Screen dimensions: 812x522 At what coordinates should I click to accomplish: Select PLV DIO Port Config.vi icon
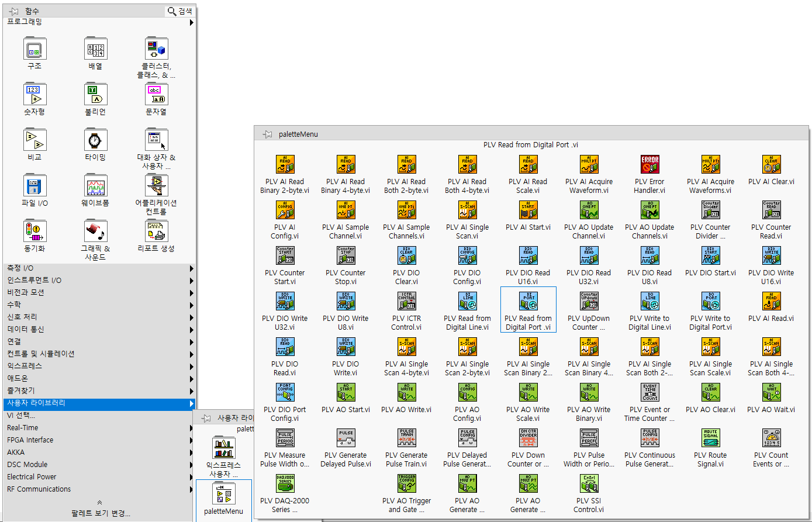point(285,392)
